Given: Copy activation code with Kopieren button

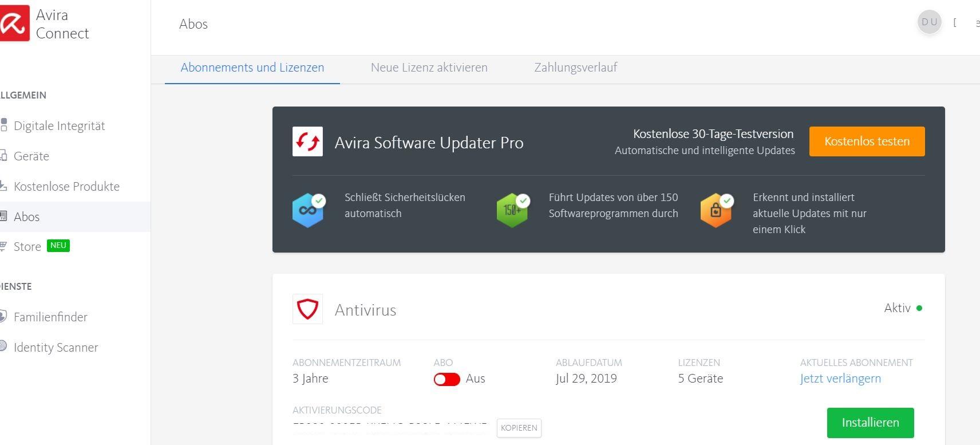Looking at the screenshot, I should [x=519, y=428].
